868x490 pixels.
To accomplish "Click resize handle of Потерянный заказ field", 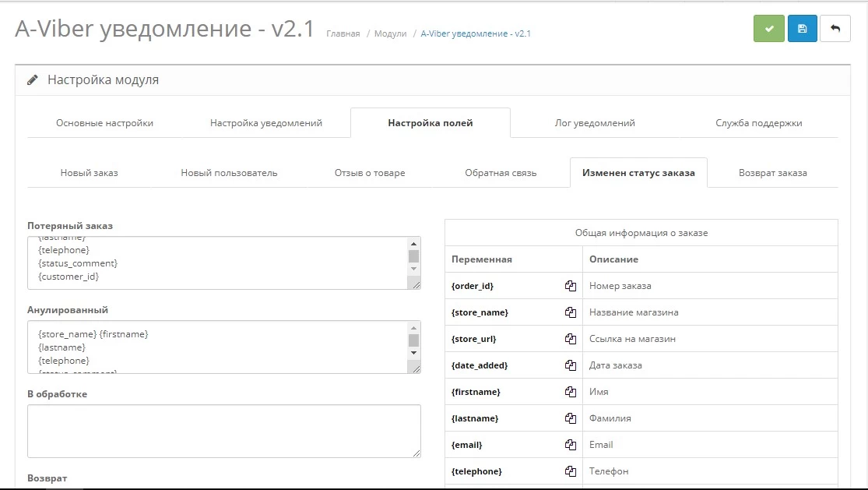I will [416, 285].
